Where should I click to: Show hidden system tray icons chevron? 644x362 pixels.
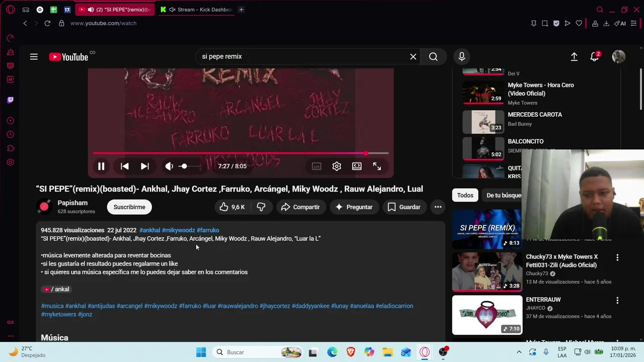519,352
